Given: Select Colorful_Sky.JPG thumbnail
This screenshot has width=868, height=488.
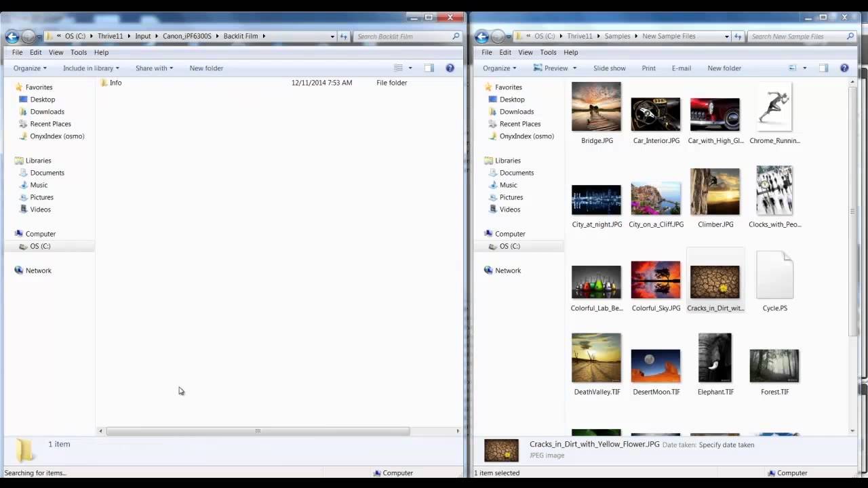Looking at the screenshot, I should (655, 280).
